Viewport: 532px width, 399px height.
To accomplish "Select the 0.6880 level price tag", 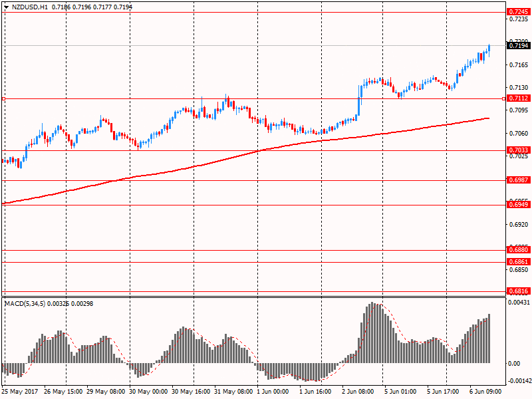I will pyautogui.click(x=519, y=250).
